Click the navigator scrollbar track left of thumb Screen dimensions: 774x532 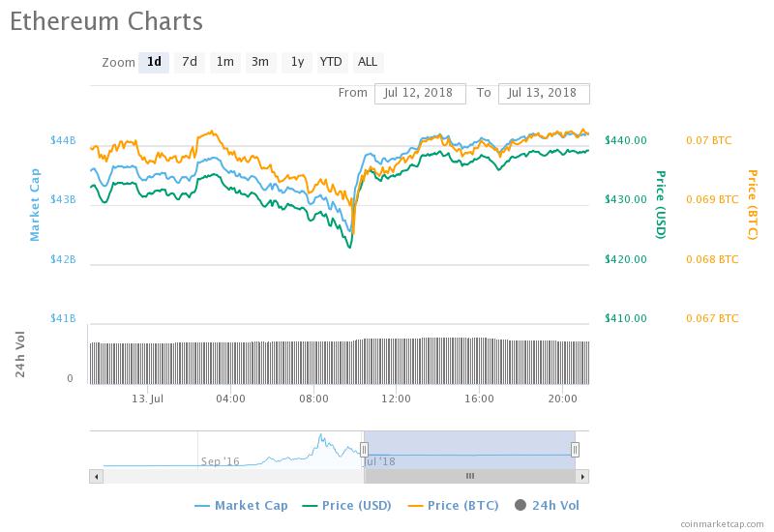[x=233, y=476]
